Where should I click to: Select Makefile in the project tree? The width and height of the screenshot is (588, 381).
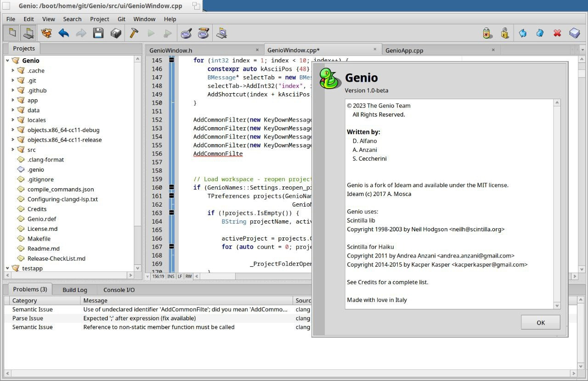39,239
